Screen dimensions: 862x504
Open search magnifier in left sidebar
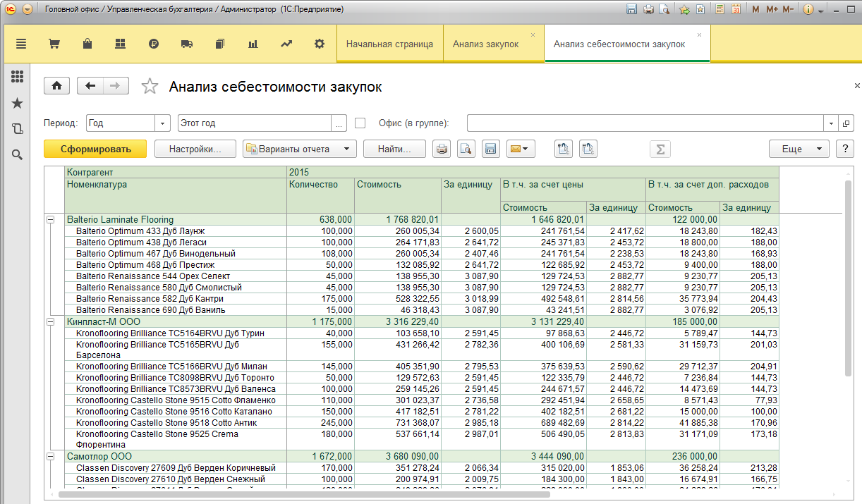coord(18,155)
